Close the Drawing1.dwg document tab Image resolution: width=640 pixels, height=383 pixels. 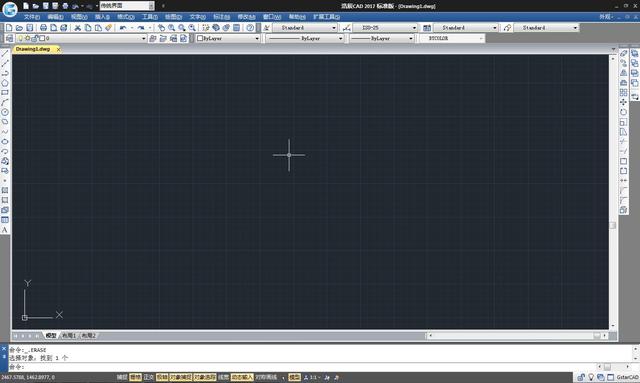(x=58, y=49)
